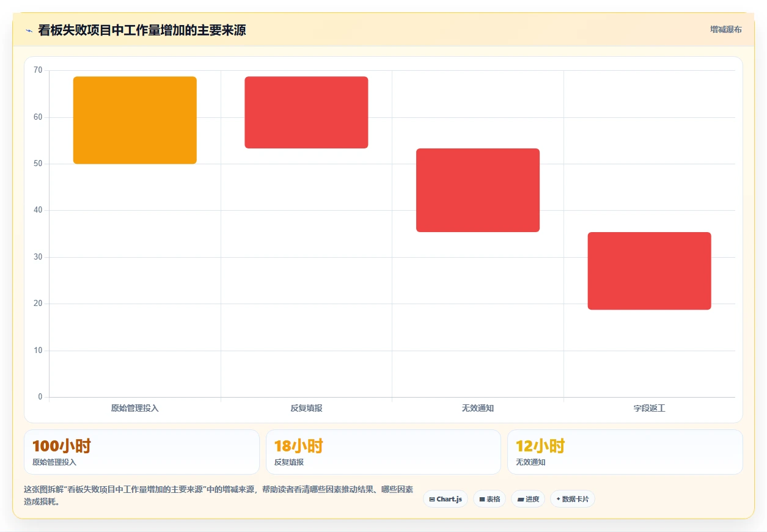This screenshot has width=767, height=532.
Task: Select the 18小时 反复填报 card
Action: 383,452
